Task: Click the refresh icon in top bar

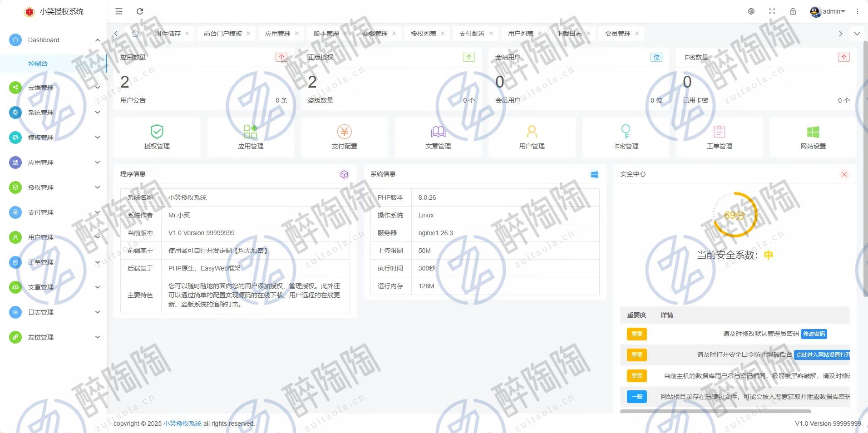Action: point(140,11)
